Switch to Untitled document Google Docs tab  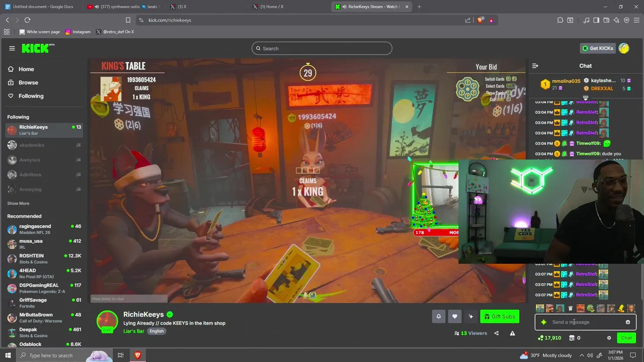[40, 7]
